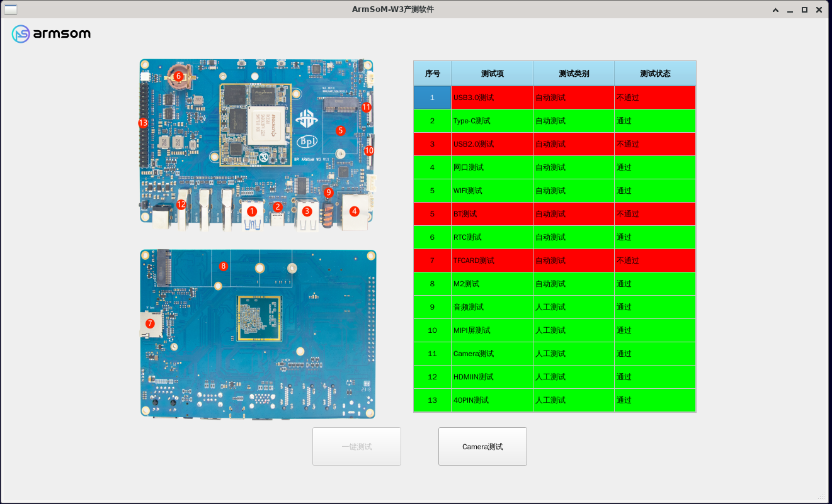Viewport: 832px width, 504px height.
Task: Click 不通过 status in TFCARD测试 row
Action: click(x=655, y=260)
